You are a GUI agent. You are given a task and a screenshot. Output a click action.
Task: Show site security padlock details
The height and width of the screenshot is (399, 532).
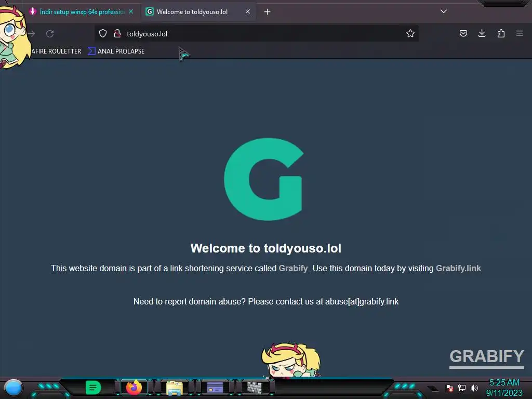[x=117, y=34]
